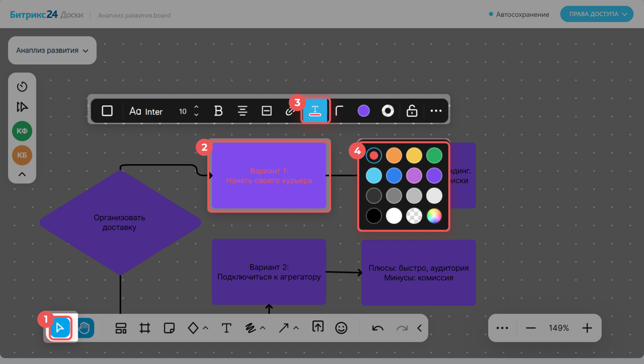Collapse the collaborators list chevron
Image resolution: width=644 pixels, height=364 pixels.
click(22, 174)
